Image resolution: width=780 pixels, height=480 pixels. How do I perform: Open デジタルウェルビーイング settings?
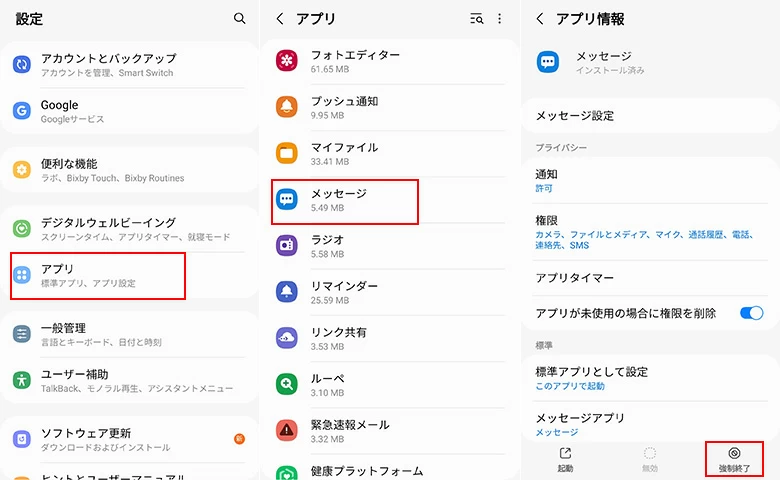pos(129,228)
